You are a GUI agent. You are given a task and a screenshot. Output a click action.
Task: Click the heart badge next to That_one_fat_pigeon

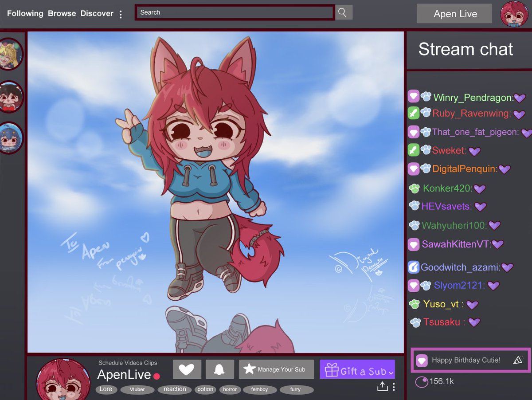tap(413, 132)
